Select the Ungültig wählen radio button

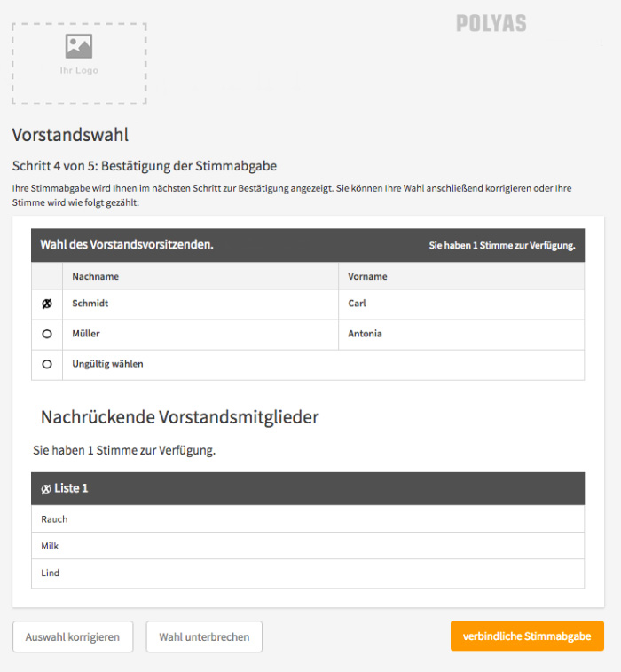coord(47,364)
